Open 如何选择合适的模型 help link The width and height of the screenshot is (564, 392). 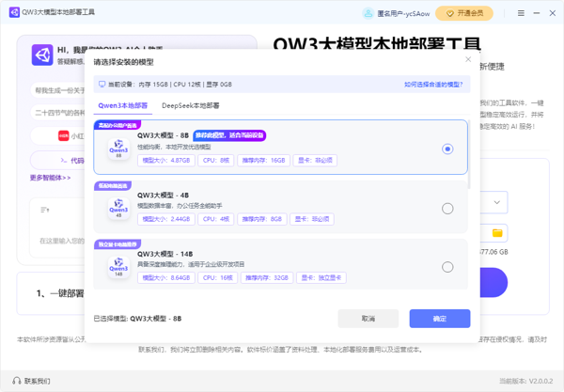(433, 84)
